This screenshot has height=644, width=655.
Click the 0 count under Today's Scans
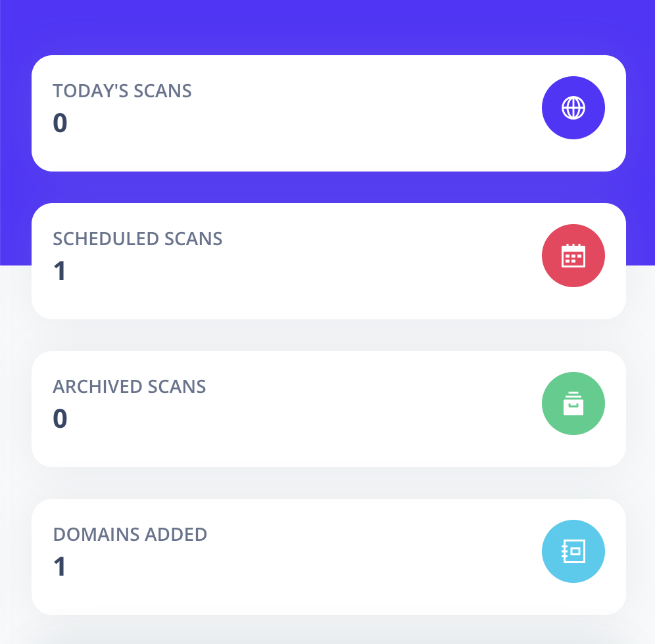click(60, 123)
